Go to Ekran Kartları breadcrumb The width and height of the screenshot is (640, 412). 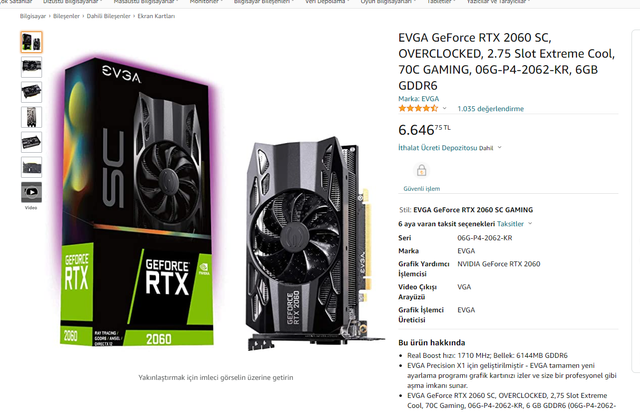click(156, 16)
